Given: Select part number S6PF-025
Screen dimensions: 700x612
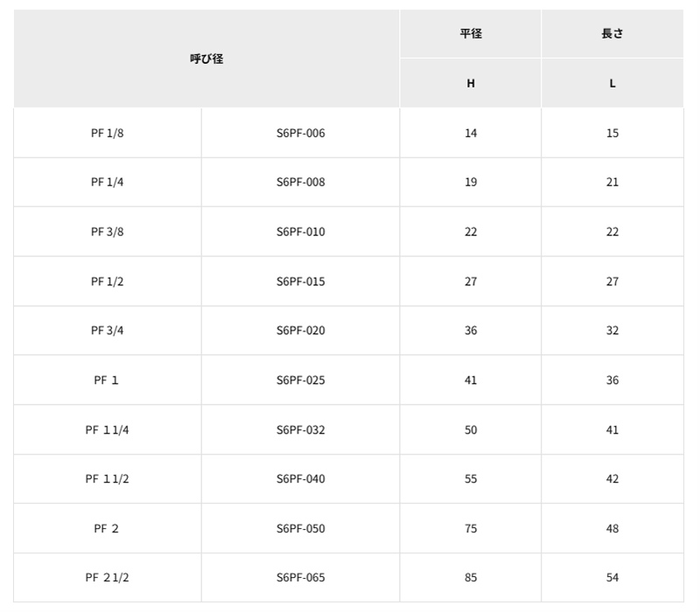Looking at the screenshot, I should click(300, 380).
